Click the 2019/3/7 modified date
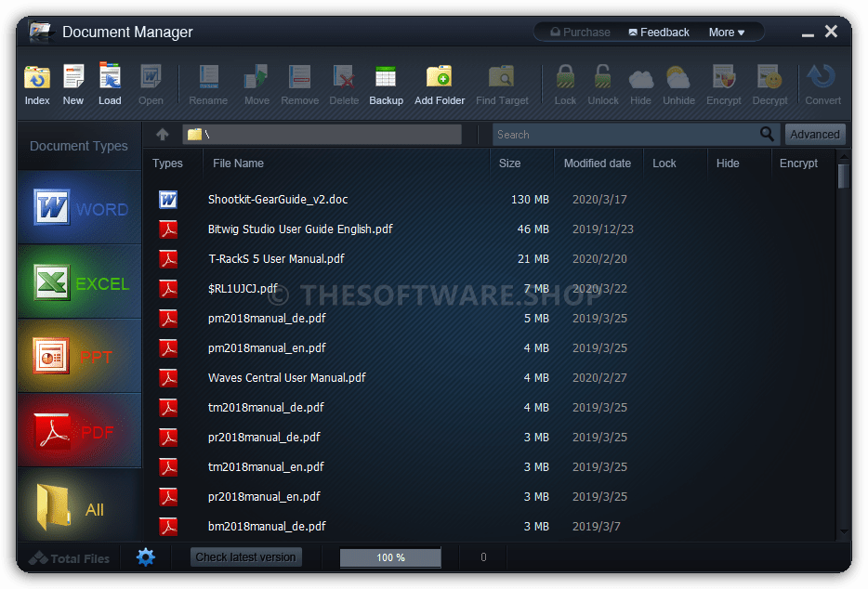This screenshot has height=589, width=868. pyautogui.click(x=597, y=527)
